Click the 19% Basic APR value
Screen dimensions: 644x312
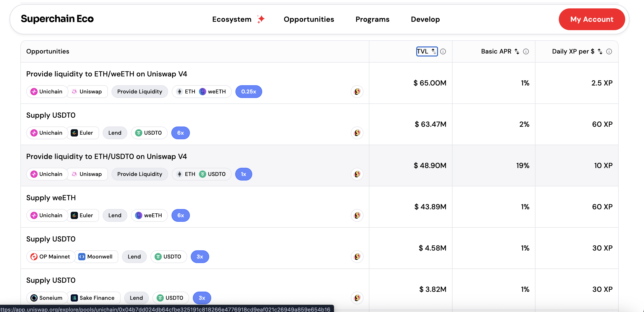(x=523, y=166)
